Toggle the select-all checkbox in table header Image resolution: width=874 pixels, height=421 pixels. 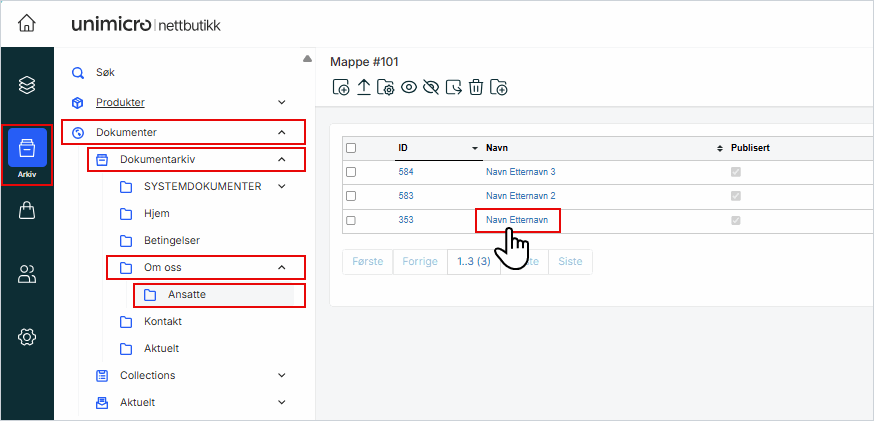click(x=351, y=148)
